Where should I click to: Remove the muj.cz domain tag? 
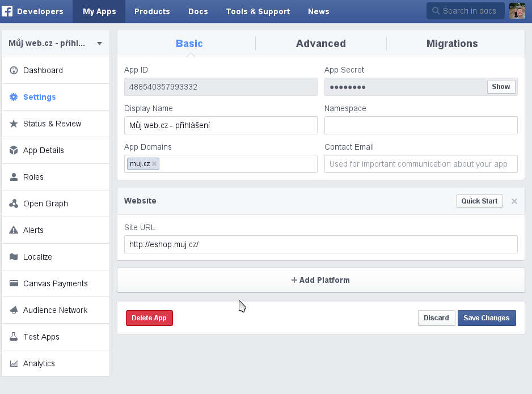point(154,164)
